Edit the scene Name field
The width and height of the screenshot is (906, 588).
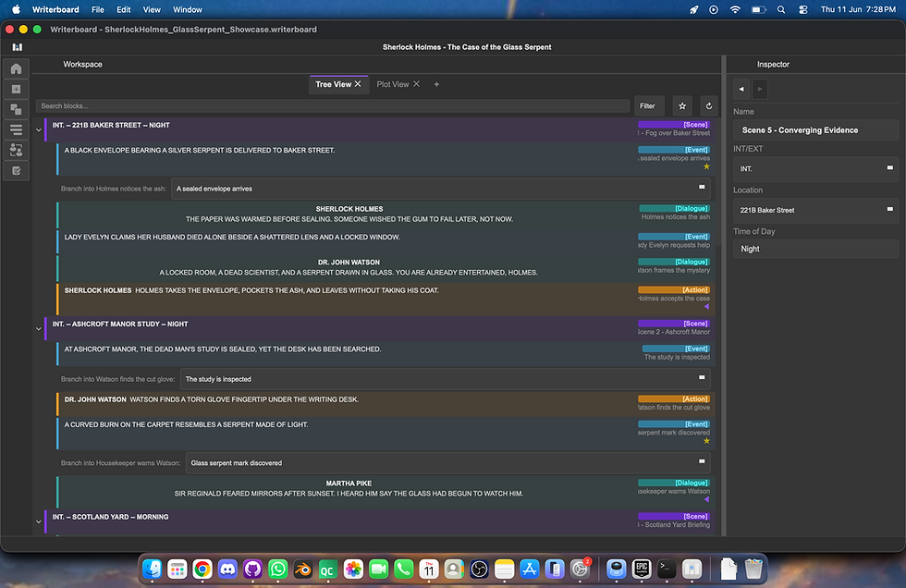point(815,130)
